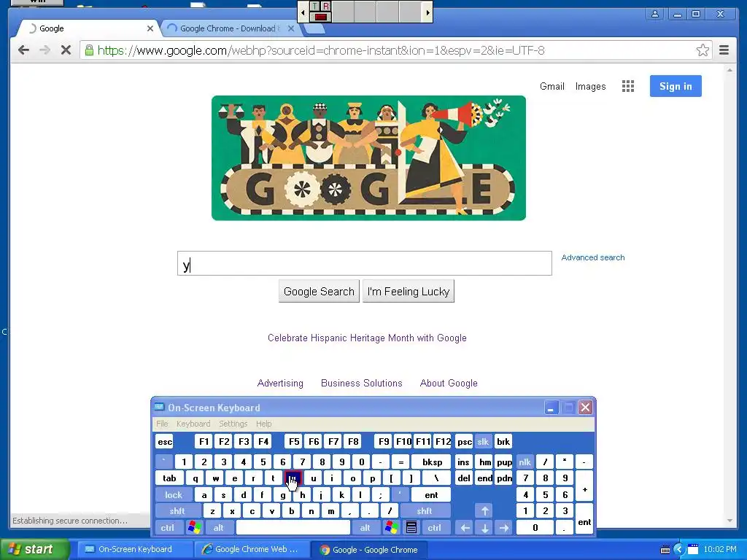
Task: Click the blue Sign in button
Action: click(676, 86)
